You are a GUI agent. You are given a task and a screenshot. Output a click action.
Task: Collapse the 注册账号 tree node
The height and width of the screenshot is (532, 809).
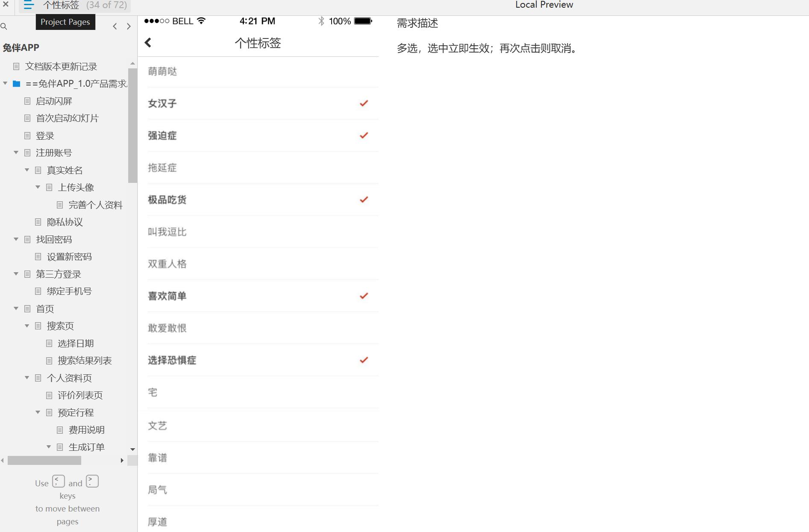click(x=16, y=153)
